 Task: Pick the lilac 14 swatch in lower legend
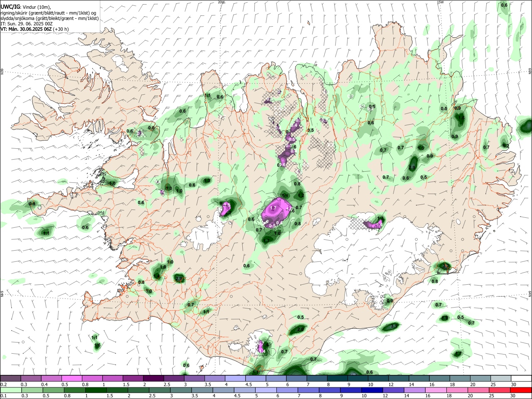click(x=415, y=390)
